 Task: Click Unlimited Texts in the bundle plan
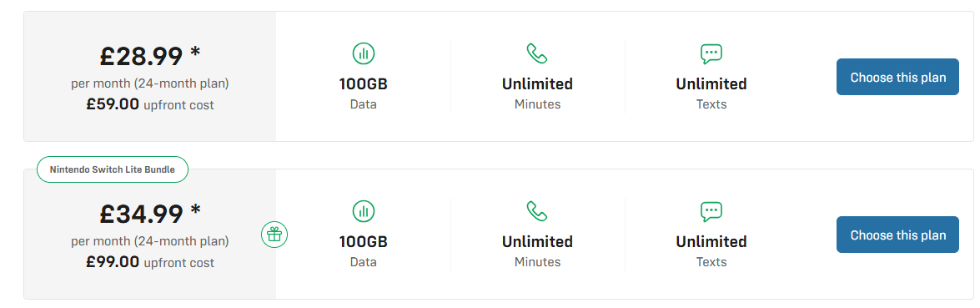711,251
